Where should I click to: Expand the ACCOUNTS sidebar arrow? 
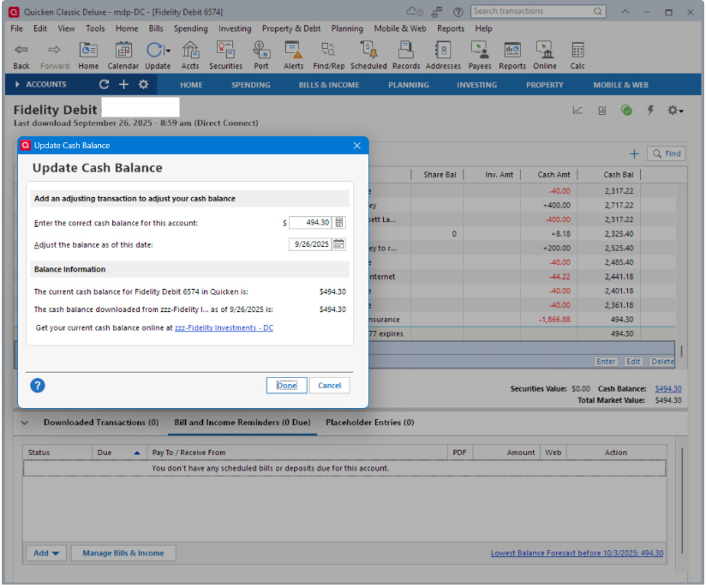17,84
